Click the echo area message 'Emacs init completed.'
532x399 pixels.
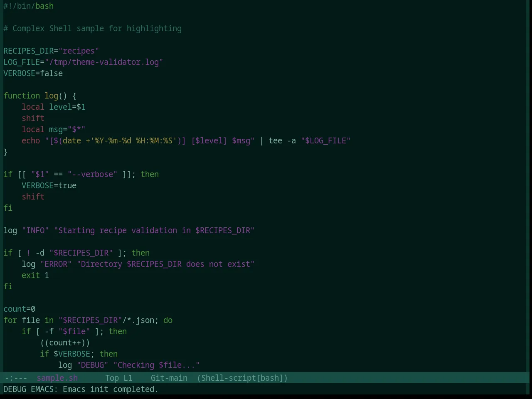coord(111,389)
